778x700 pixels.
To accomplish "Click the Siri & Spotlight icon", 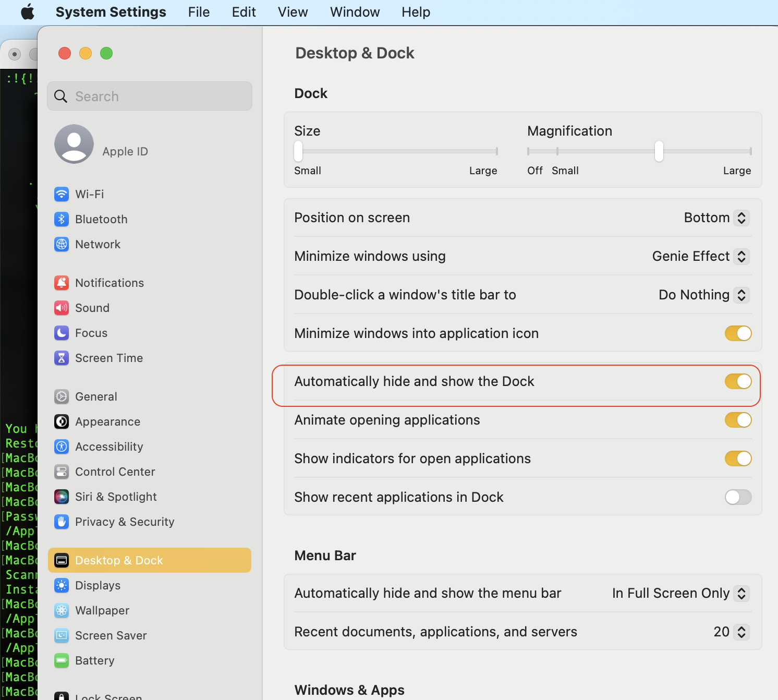I will (x=62, y=497).
